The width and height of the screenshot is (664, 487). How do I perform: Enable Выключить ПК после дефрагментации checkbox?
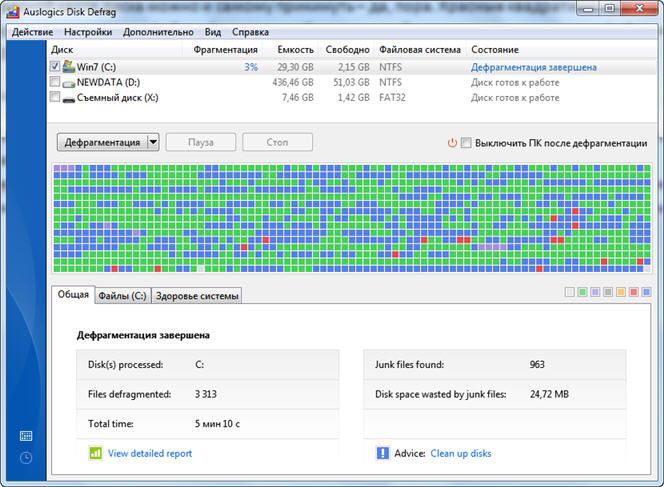click(466, 143)
